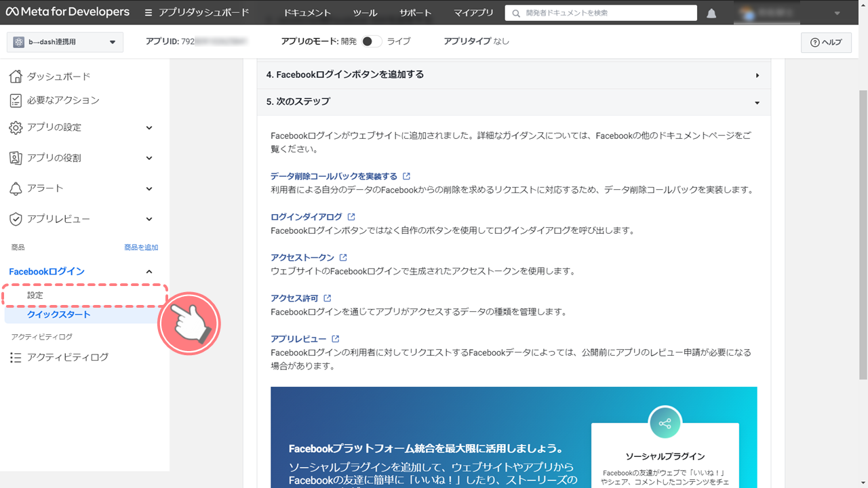The image size is (868, 488).
Task: Click the アプリレビュー shield icon
Action: 16,219
